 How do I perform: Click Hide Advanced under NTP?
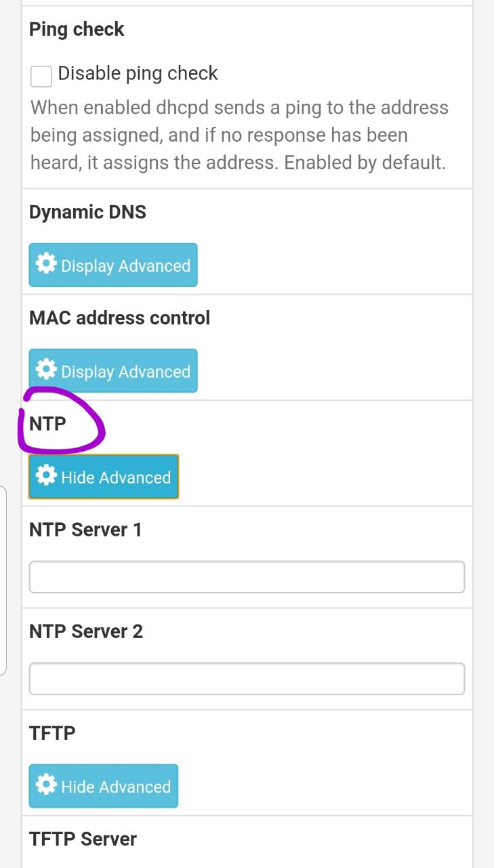104,477
